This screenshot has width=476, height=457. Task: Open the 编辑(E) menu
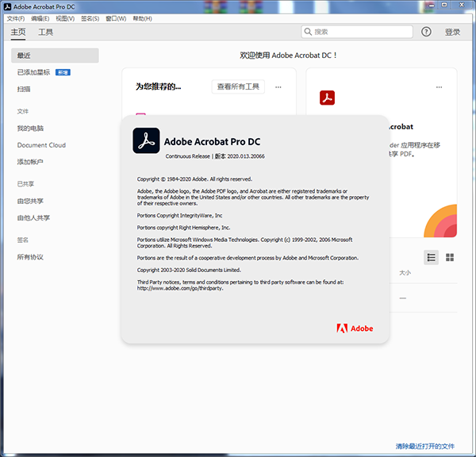point(40,18)
